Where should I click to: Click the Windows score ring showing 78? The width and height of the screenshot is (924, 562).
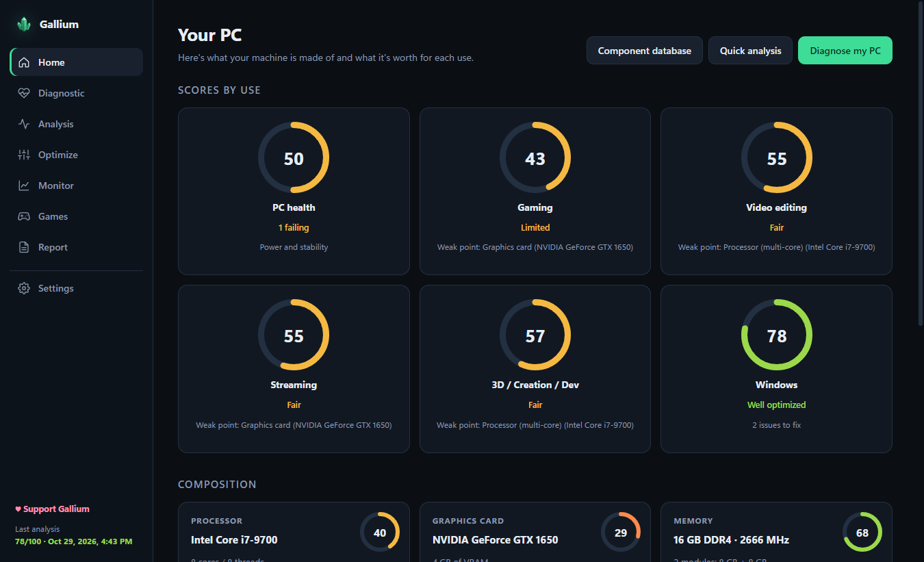coord(777,335)
